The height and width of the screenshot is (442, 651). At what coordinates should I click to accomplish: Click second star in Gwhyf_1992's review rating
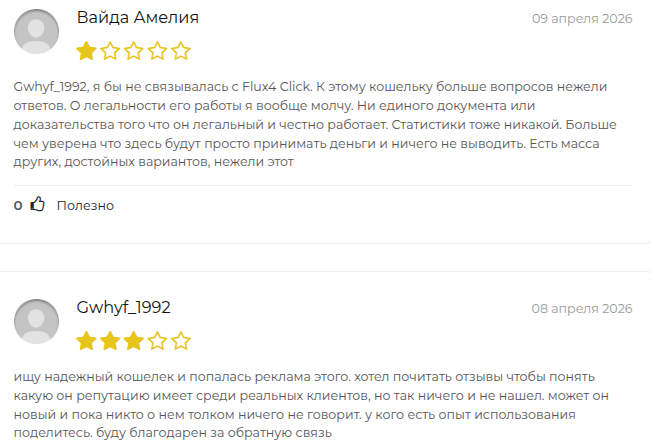(110, 340)
